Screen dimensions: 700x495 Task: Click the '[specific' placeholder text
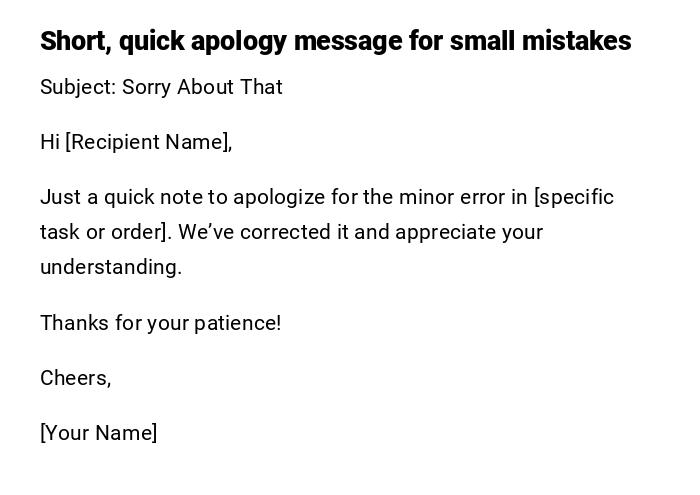pos(574,197)
